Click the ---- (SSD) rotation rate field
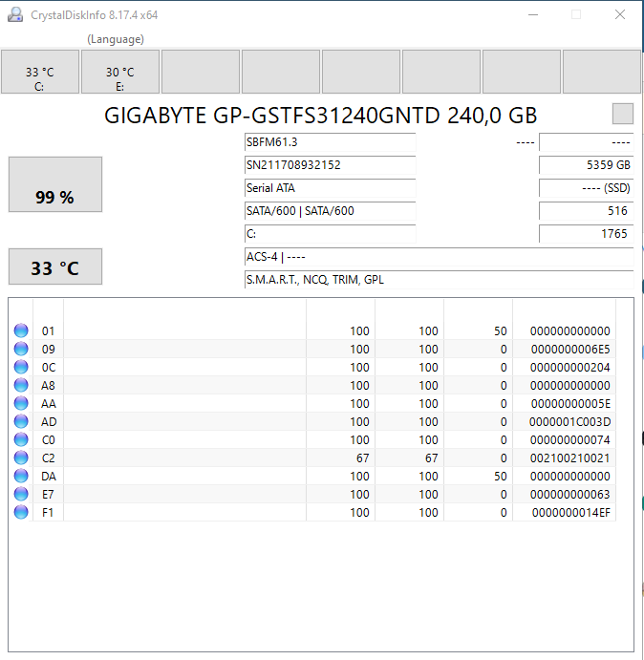 (x=587, y=188)
